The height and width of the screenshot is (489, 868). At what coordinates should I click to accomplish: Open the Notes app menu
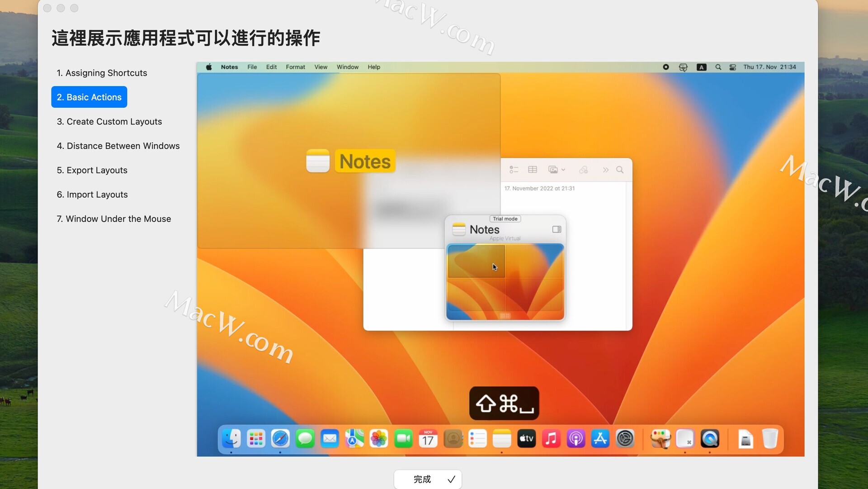229,67
